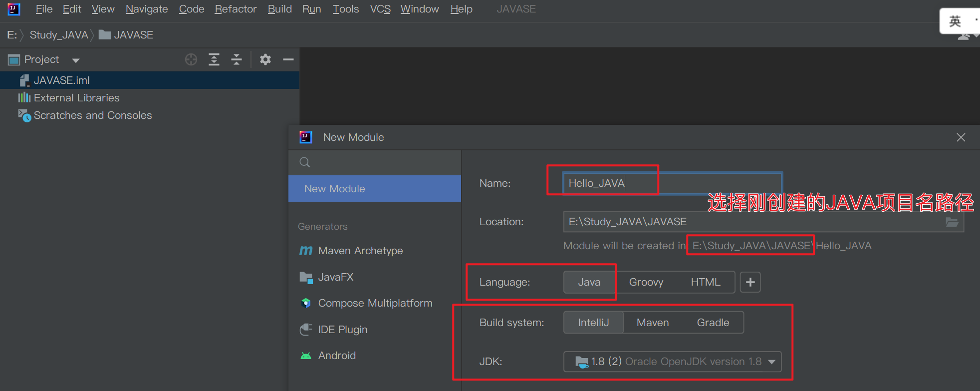
Task: Click the Scratches and Consoles icon
Action: click(24, 115)
